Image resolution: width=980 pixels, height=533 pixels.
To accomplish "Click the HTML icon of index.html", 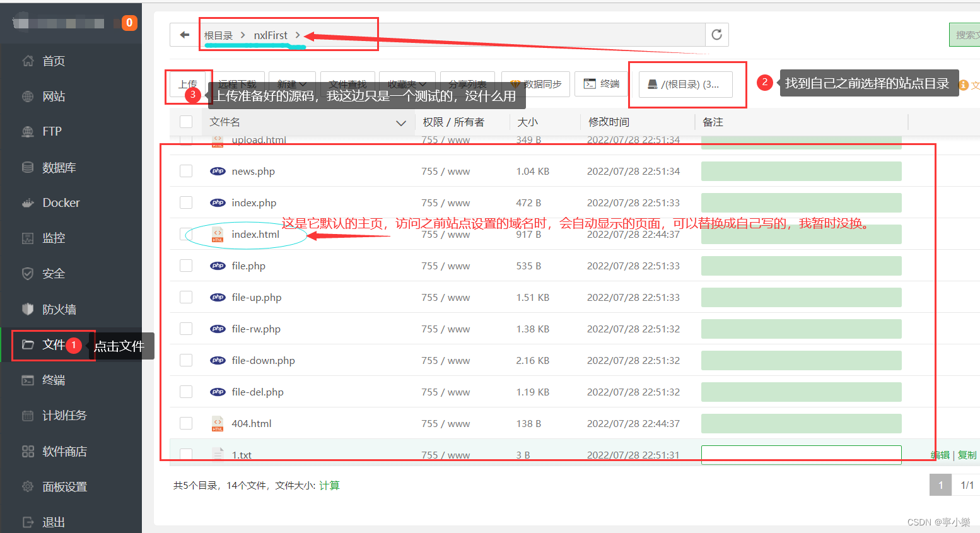I will (218, 235).
